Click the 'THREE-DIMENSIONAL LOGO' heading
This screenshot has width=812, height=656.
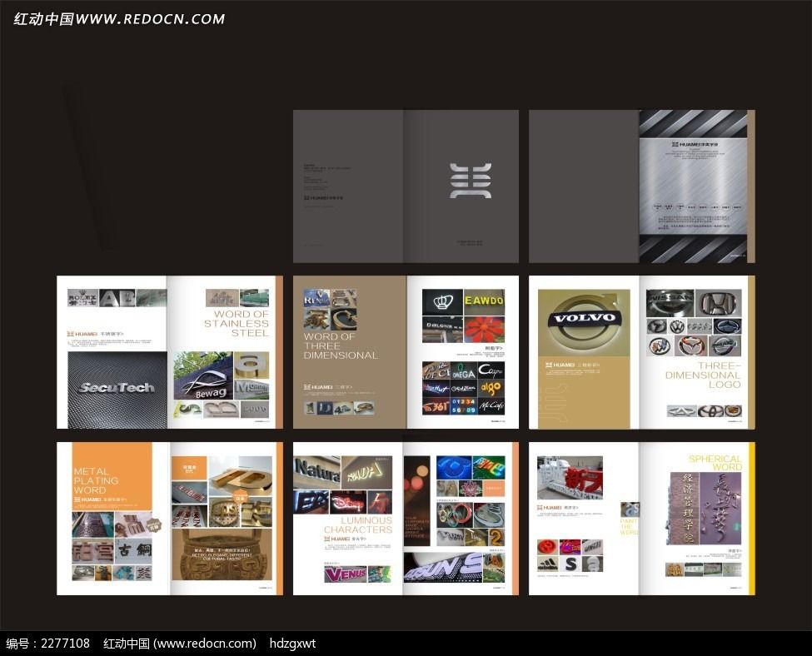tap(703, 375)
